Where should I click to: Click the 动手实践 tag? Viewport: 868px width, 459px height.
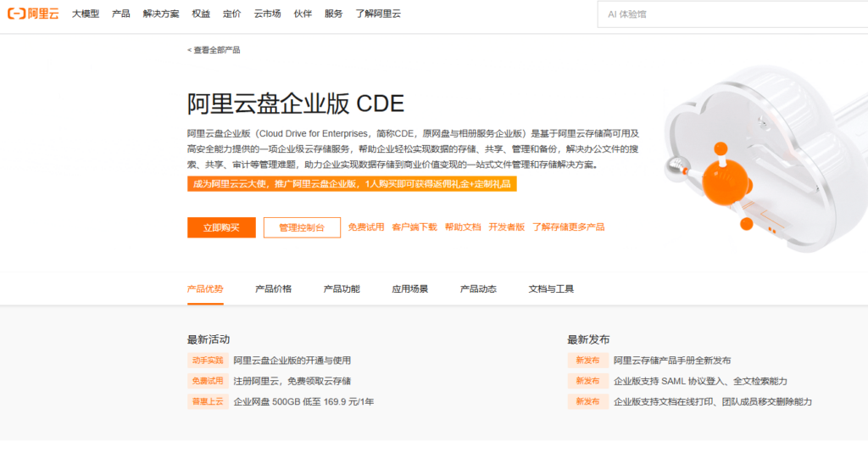tap(208, 361)
